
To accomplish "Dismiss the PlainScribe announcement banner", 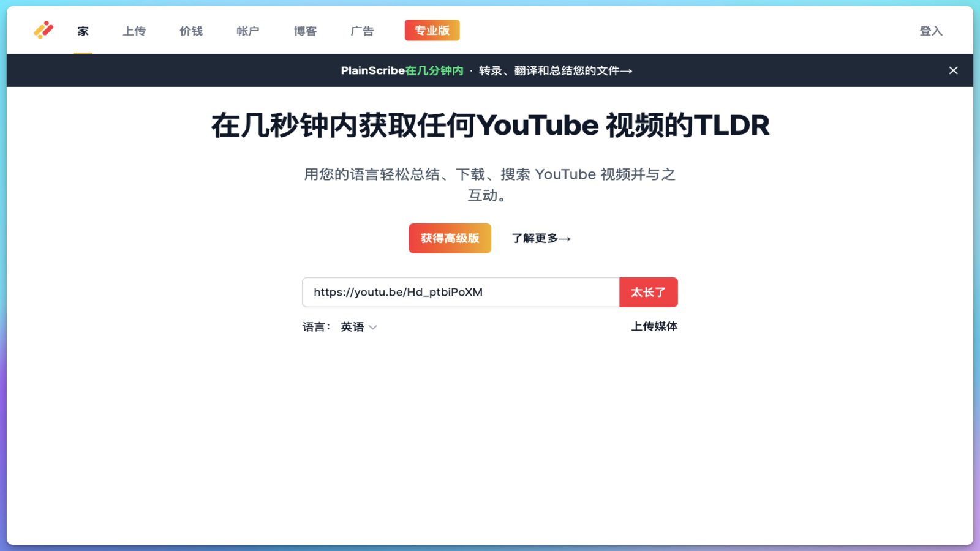I will tap(953, 70).
